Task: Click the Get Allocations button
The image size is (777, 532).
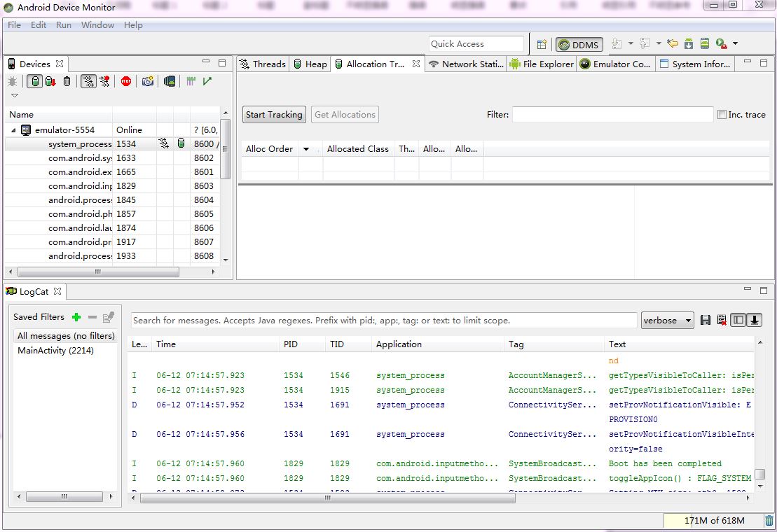Action: click(x=345, y=114)
